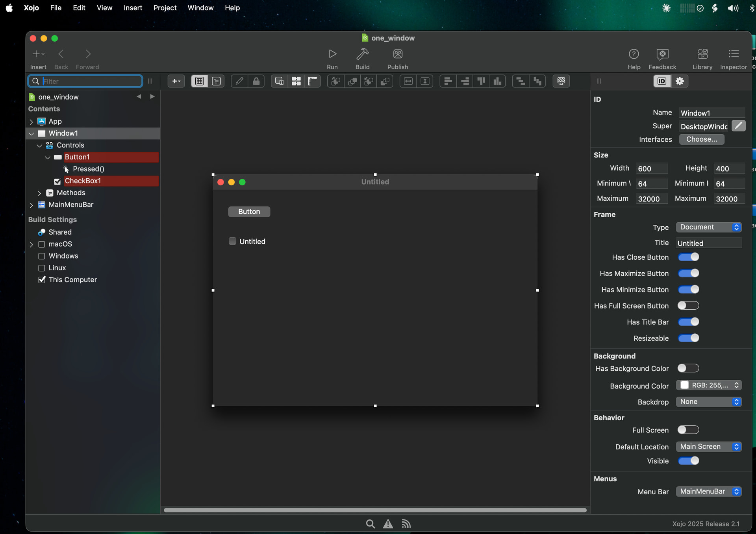Click the Choose... interfaces button

pos(701,139)
